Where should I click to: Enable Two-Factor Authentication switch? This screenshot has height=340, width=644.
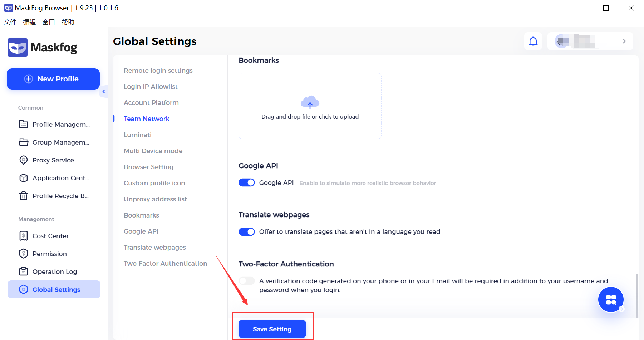click(247, 281)
